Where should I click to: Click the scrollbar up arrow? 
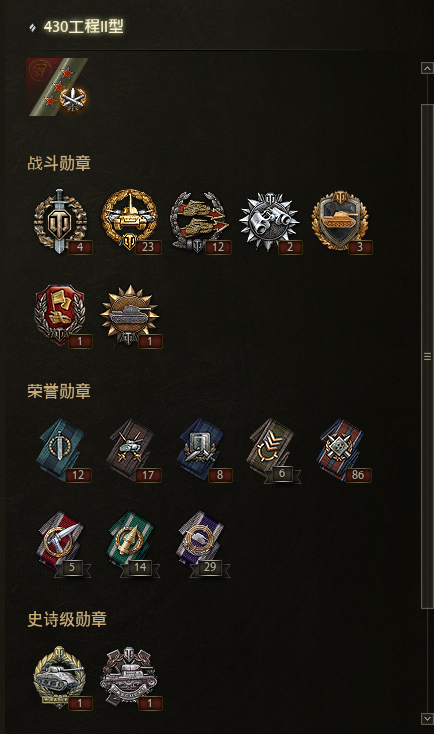click(427, 68)
